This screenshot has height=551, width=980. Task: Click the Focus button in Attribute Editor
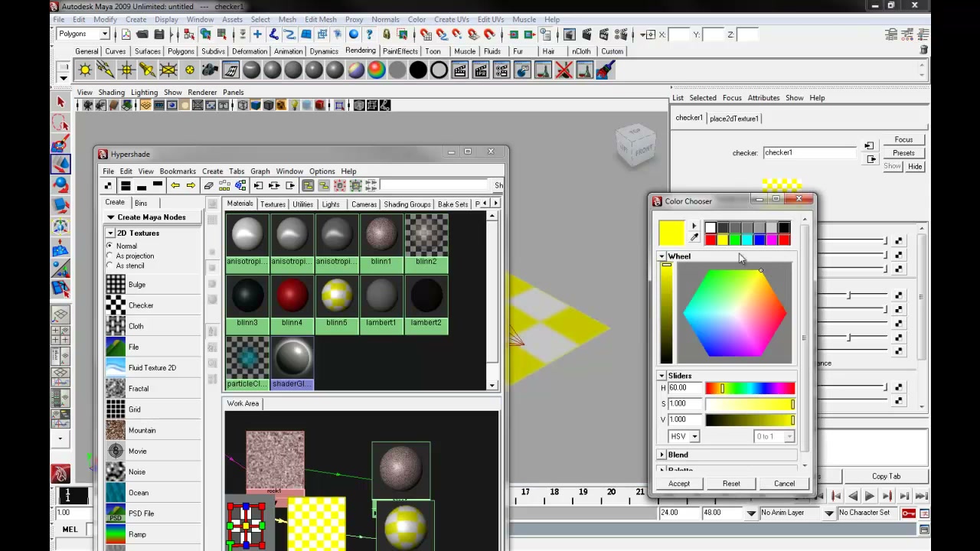[903, 140]
